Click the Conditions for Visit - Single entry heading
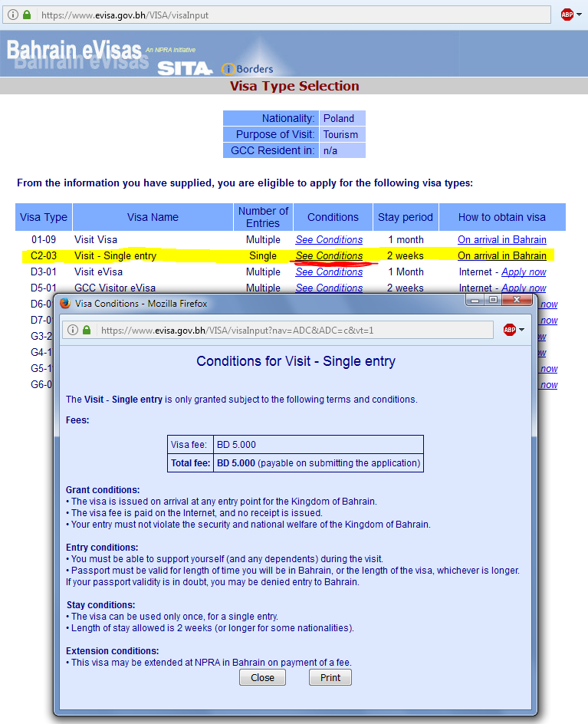This screenshot has height=724, width=588. 296,361
